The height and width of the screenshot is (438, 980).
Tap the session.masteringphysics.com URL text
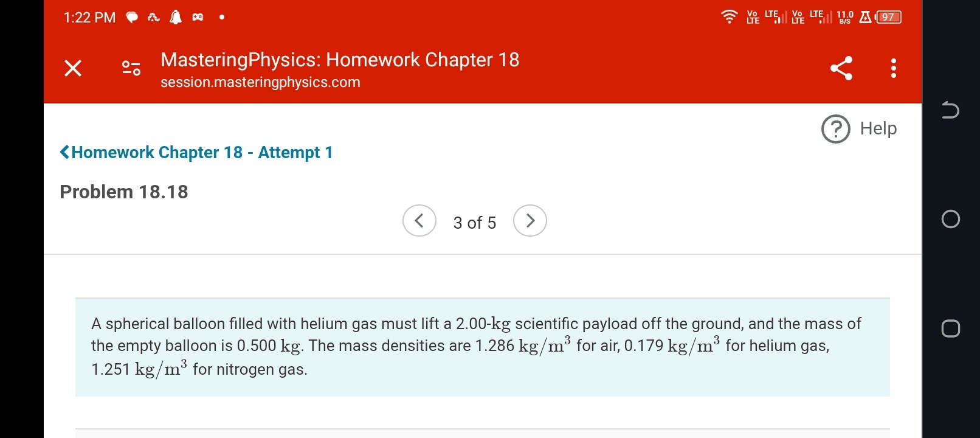click(x=260, y=82)
